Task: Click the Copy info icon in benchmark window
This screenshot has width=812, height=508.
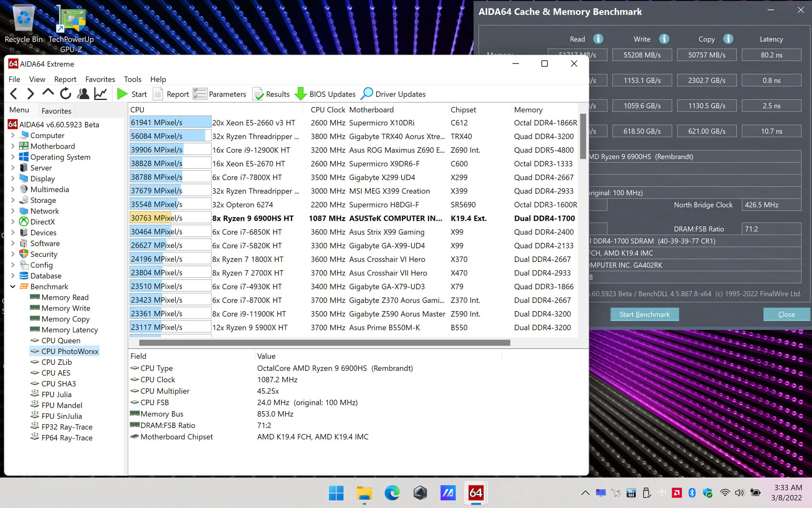Action: tap(728, 39)
